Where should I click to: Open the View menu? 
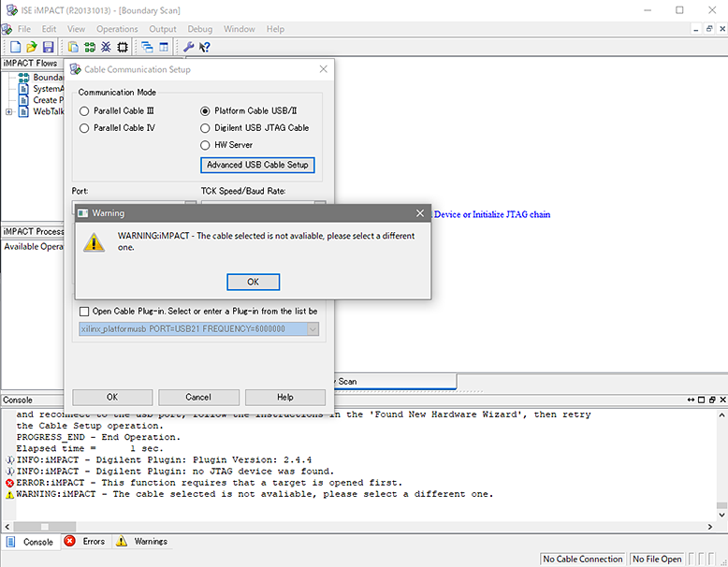[x=76, y=29]
